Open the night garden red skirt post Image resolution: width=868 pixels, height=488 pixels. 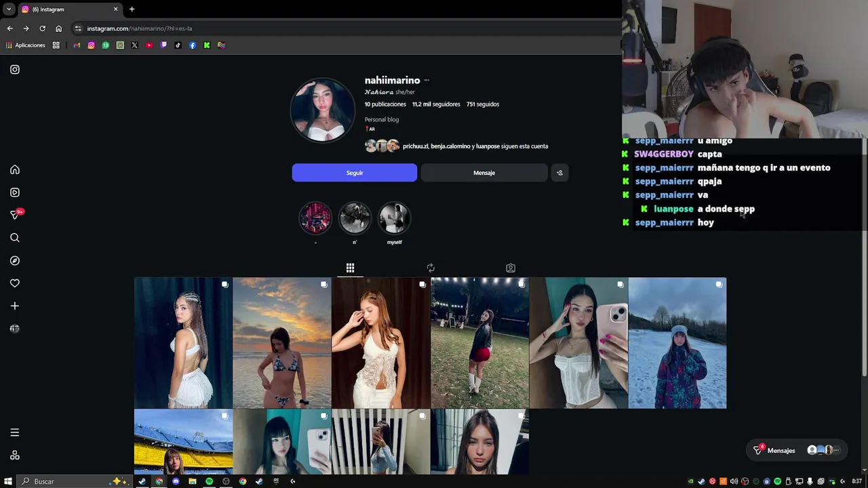click(x=479, y=343)
